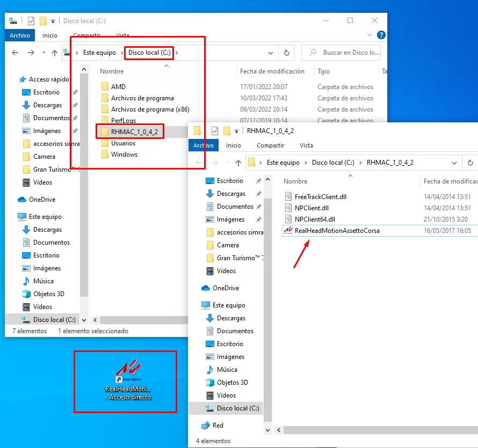Refresh the Disco local (C:) window
This screenshot has width=478, height=448.
point(287,53)
